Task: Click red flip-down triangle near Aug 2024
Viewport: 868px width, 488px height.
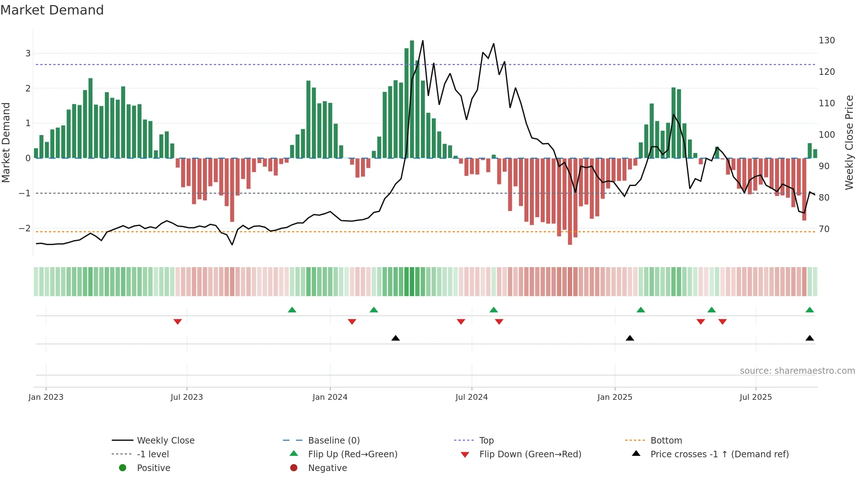Action: click(499, 322)
